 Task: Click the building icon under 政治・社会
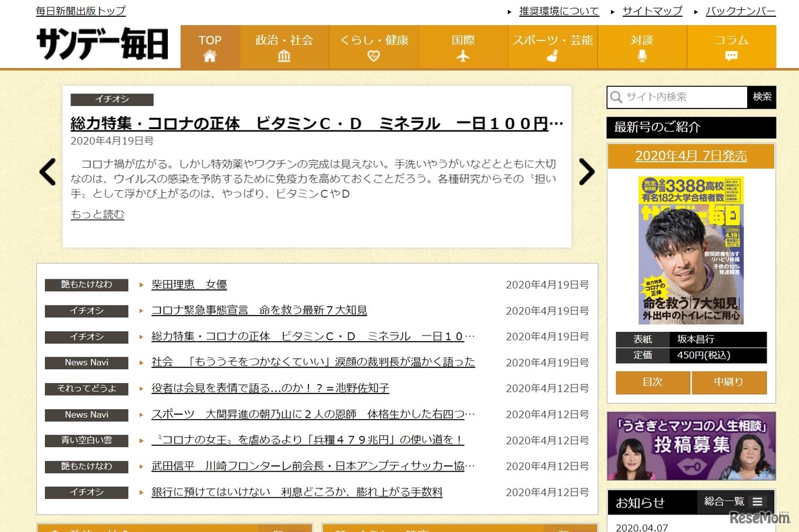pos(284,56)
